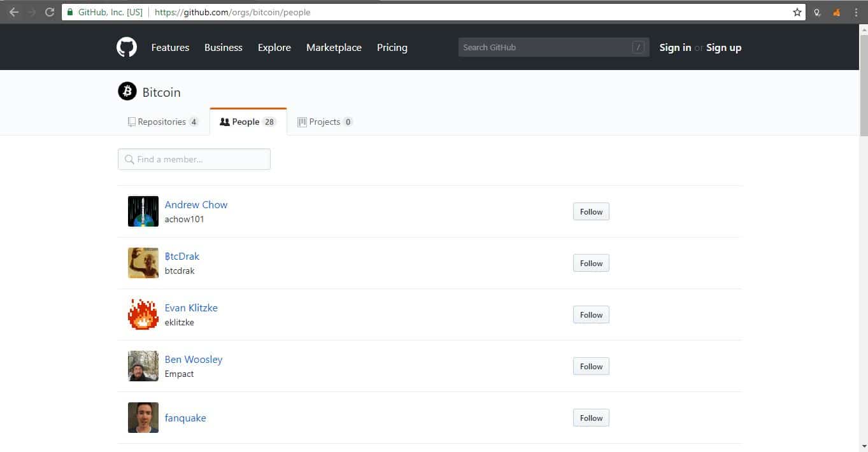
Task: Open Chrome three-dot menu
Action: [857, 12]
